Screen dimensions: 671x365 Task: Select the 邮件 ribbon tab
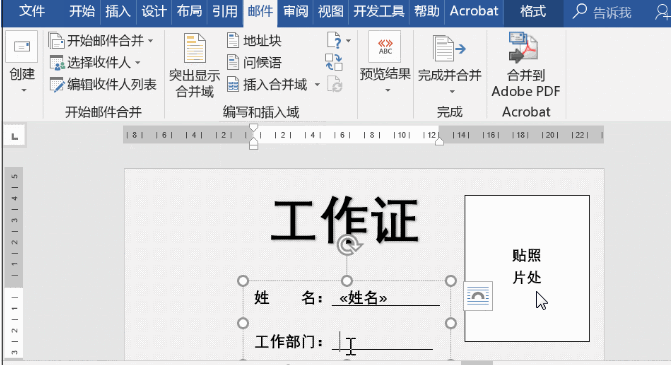(x=260, y=12)
